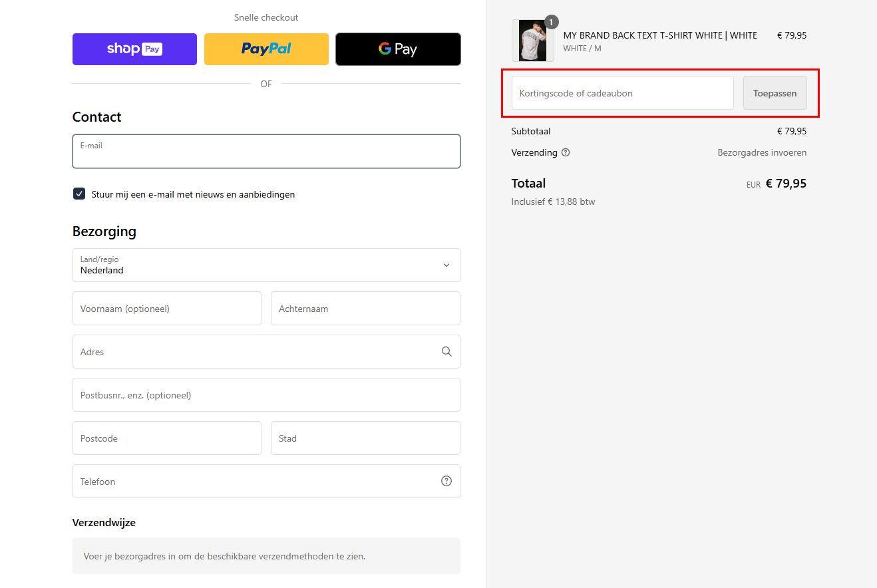
Task: Click the dropdown chevron next to Nederland
Action: 446,265
